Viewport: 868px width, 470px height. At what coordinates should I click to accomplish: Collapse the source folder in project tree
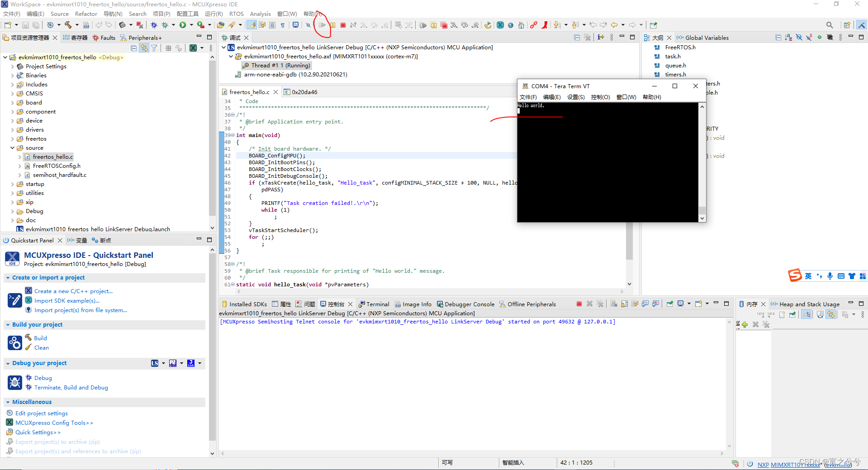[x=13, y=148]
